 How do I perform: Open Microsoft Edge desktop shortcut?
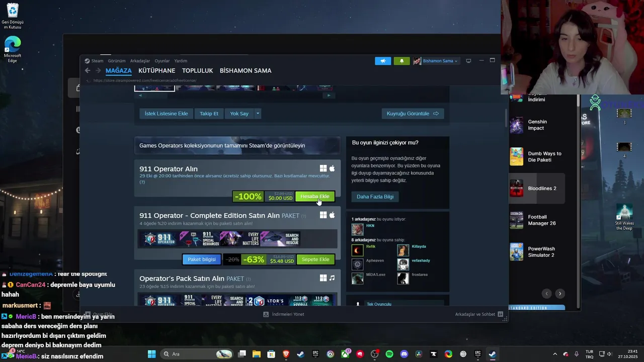pos(13,49)
